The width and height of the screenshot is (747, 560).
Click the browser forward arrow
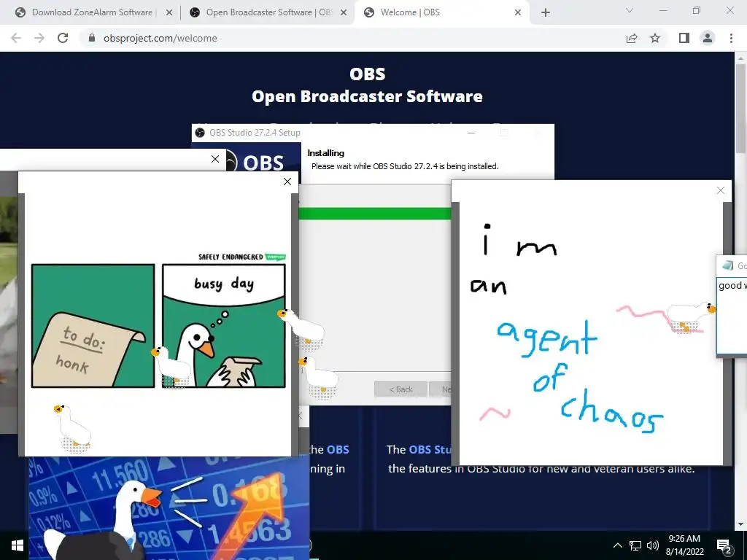pos(39,38)
